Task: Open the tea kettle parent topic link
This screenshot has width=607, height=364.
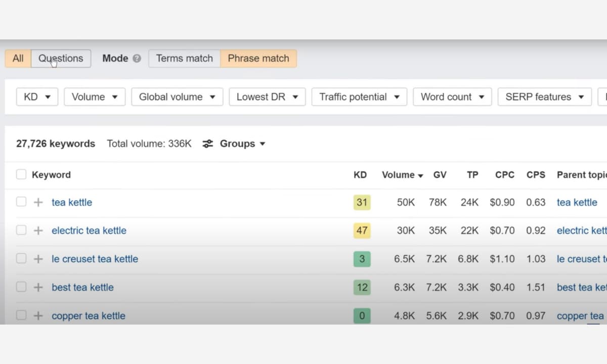Action: (x=577, y=202)
